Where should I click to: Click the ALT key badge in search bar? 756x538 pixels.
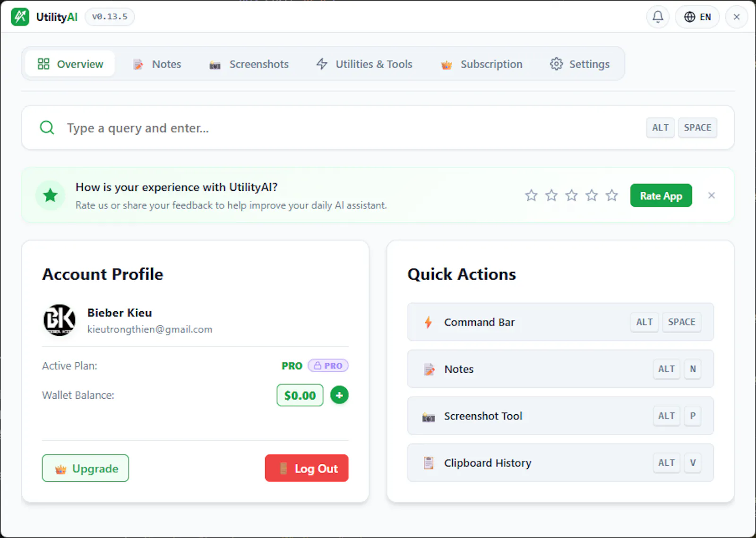coord(660,128)
